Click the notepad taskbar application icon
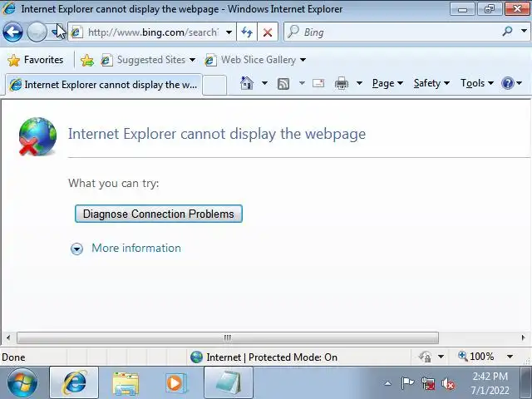Viewport: 532px width, 399px height. [229, 382]
